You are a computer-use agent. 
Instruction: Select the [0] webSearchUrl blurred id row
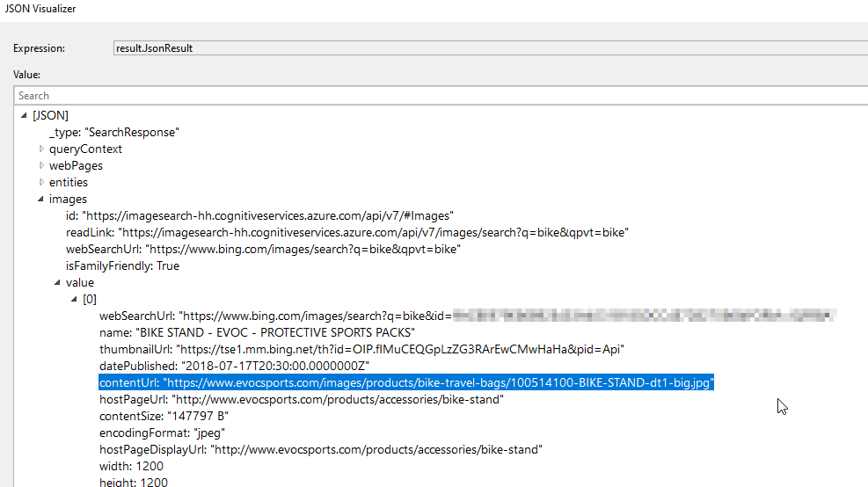[x=468, y=316]
